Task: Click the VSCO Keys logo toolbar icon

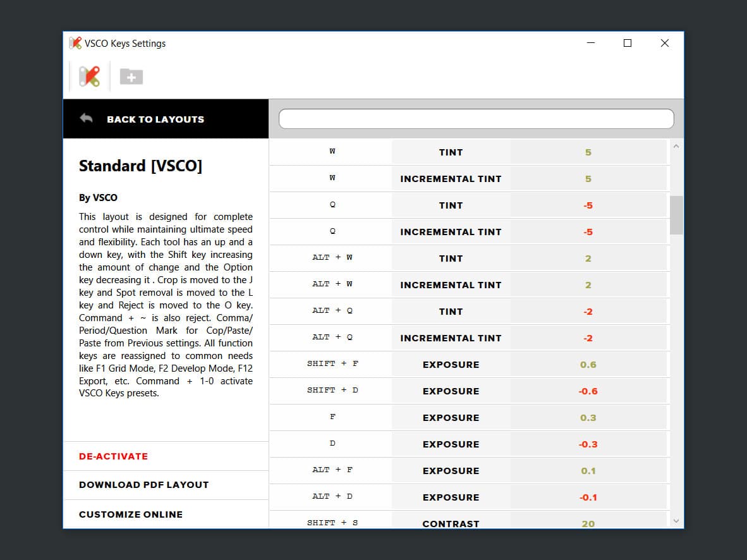Action: tap(90, 76)
